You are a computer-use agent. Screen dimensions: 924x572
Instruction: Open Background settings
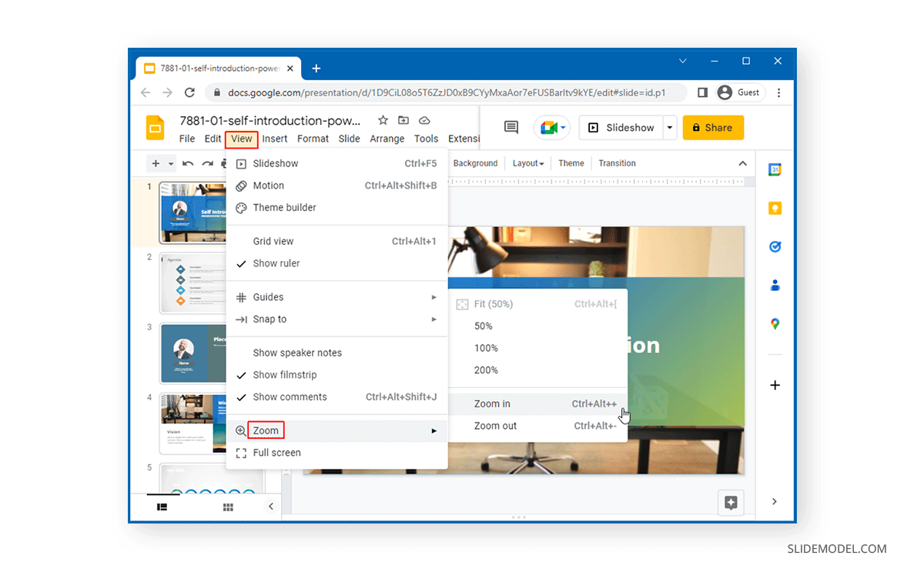pos(475,162)
